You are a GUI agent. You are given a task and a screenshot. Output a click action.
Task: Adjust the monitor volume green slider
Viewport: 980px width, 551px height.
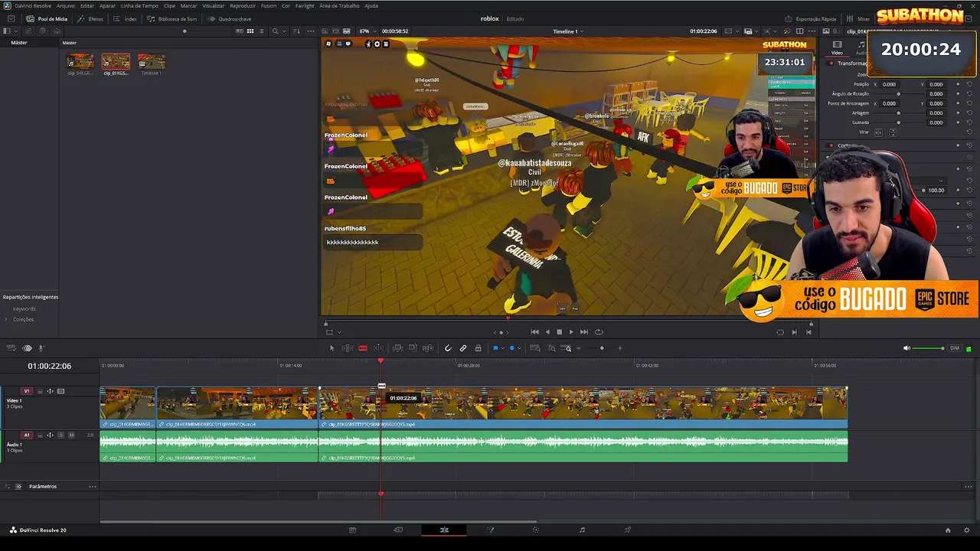coord(929,348)
